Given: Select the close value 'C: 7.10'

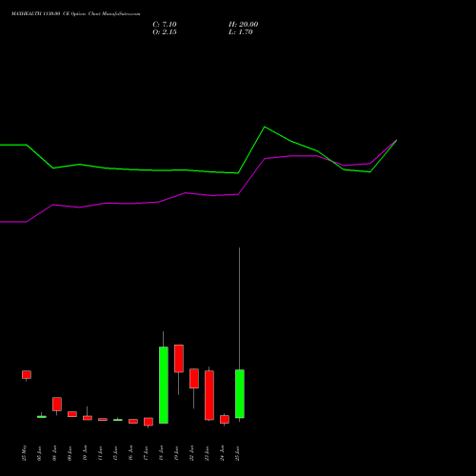Looking at the screenshot, I should [165, 25].
